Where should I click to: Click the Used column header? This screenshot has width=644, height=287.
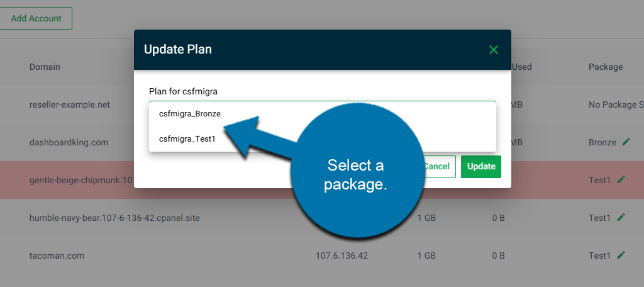pos(522,67)
